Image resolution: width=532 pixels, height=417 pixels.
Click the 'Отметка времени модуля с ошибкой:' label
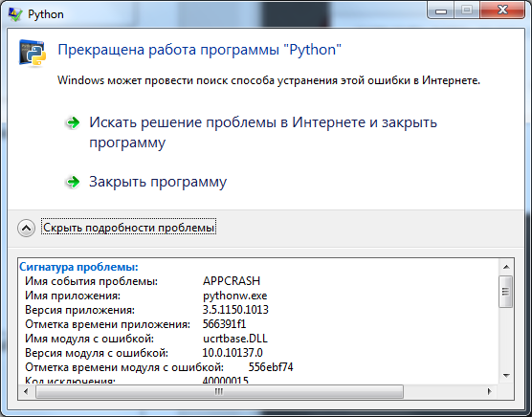point(124,367)
